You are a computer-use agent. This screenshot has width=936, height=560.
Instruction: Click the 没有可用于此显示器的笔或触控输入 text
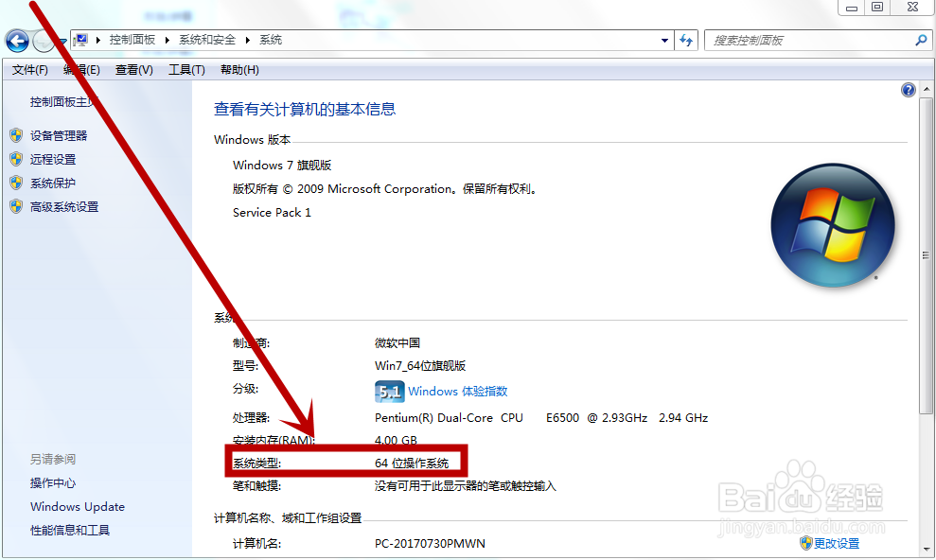465,486
